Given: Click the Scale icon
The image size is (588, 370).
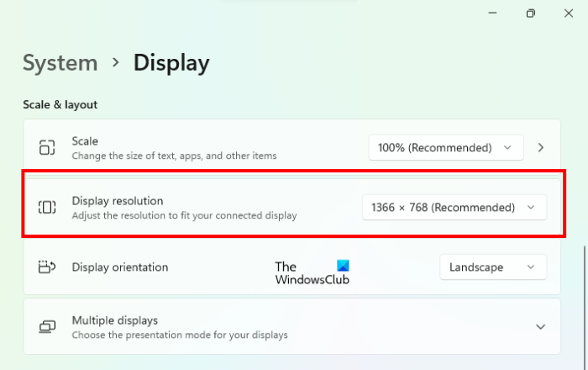Looking at the screenshot, I should pos(47,148).
